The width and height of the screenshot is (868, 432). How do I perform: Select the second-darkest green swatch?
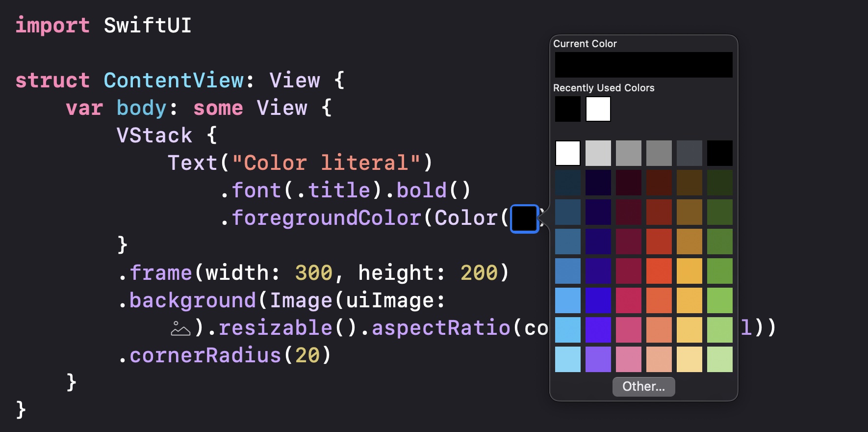click(x=720, y=212)
